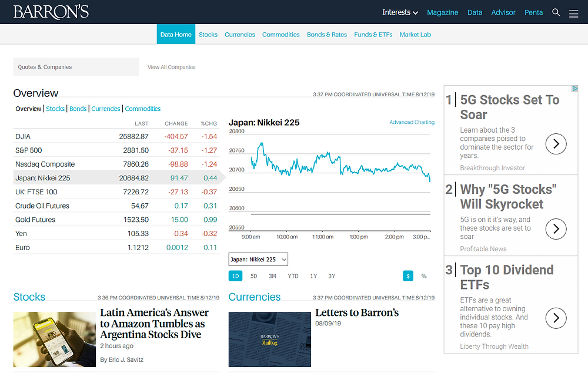Select the Japan: Nikkei 225 table row
The height and width of the screenshot is (377, 588).
pyautogui.click(x=116, y=178)
